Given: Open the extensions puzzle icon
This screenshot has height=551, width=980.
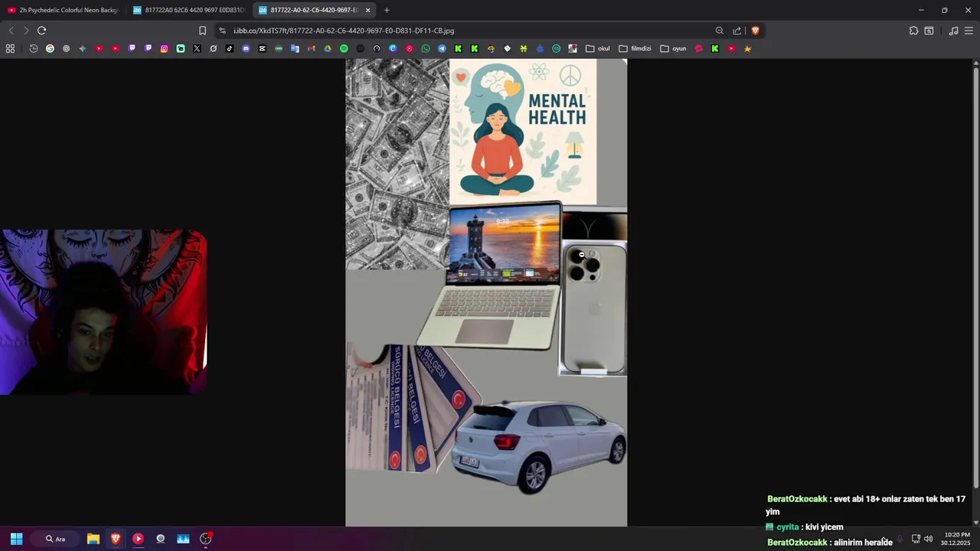Looking at the screenshot, I should tap(913, 31).
